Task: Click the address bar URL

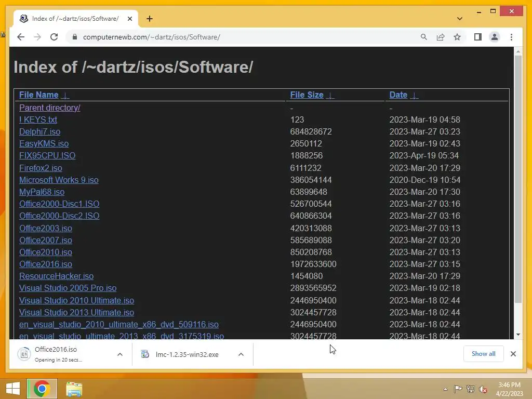Action: click(152, 37)
